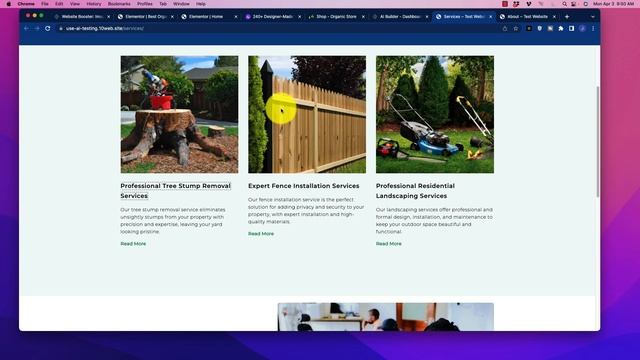640x360 pixels.
Task: Bookmark this page with the star icon
Action: pos(516,29)
